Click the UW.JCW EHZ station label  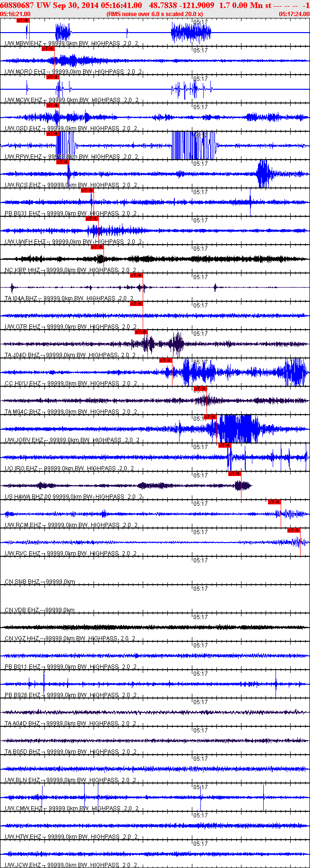point(23,865)
